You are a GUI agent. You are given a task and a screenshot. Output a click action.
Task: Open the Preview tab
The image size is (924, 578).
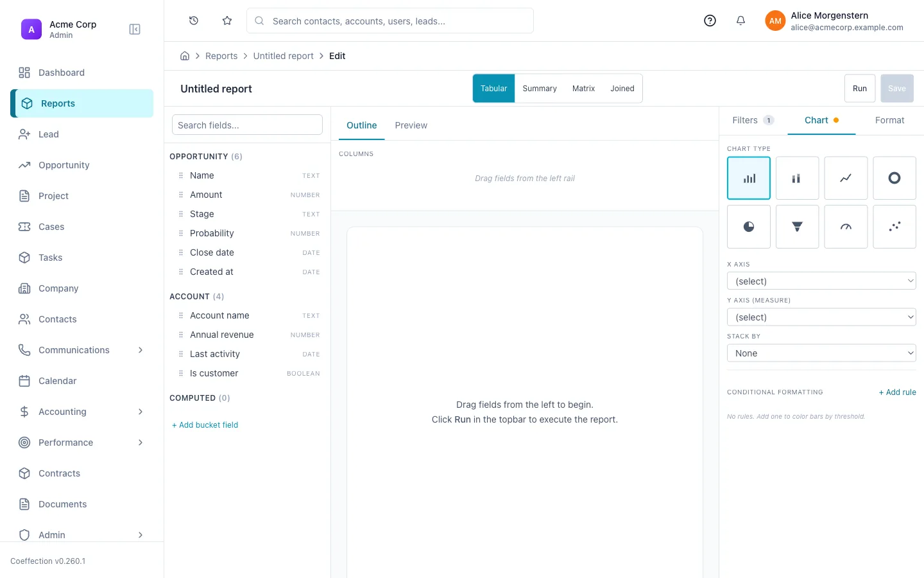411,125
